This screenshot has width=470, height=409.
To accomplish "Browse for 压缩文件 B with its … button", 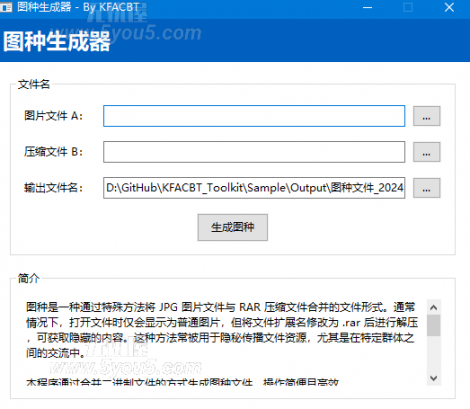I will pos(427,152).
